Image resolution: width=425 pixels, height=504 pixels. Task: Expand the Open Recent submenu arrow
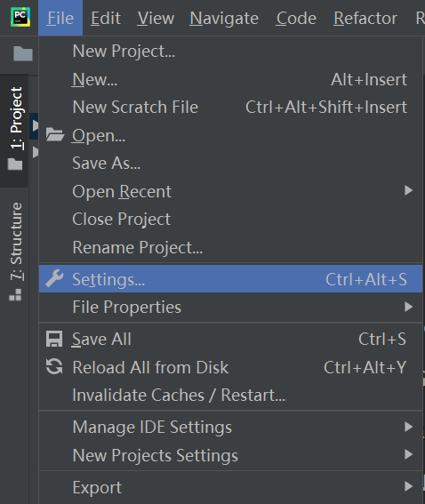408,190
